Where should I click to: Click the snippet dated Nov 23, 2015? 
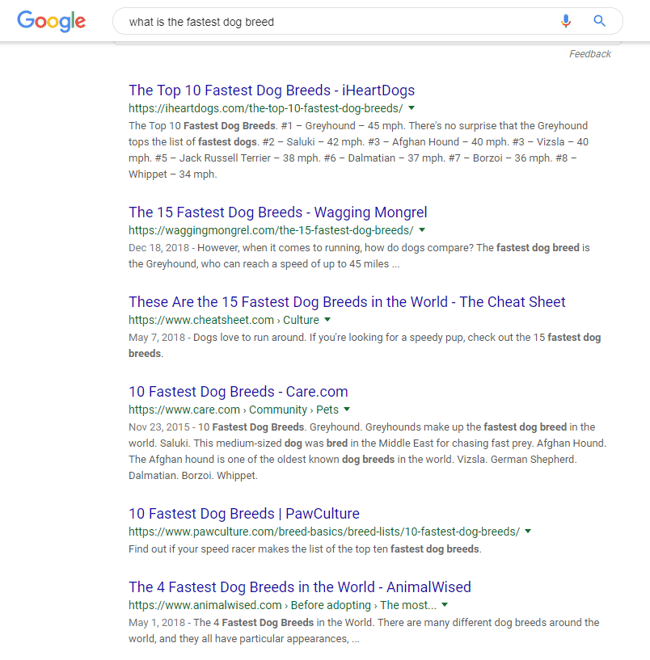(368, 451)
